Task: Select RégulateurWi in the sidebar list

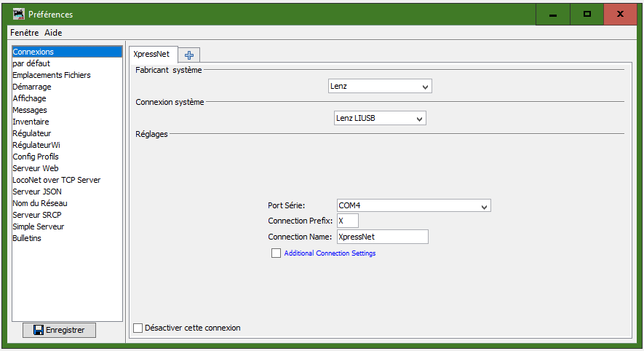Action: 67,145
